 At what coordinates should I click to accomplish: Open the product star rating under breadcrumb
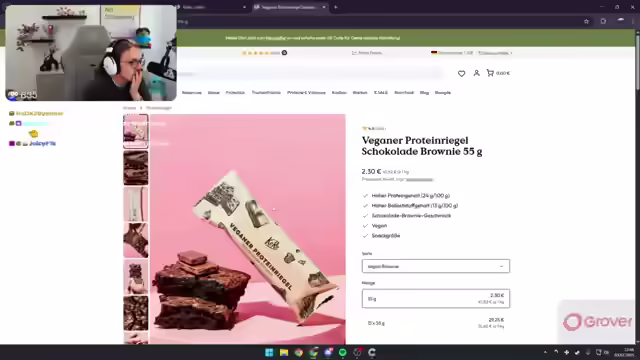click(373, 128)
